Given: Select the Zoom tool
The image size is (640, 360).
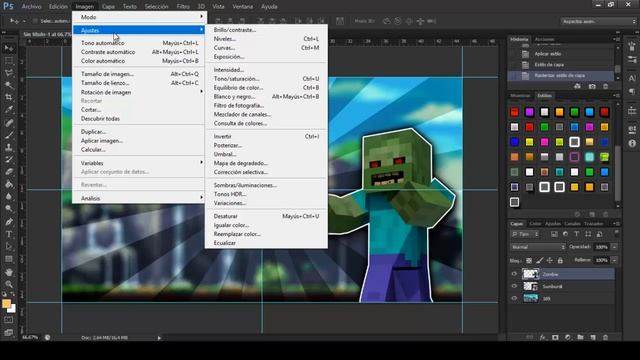Looking at the screenshot, I should [9, 284].
